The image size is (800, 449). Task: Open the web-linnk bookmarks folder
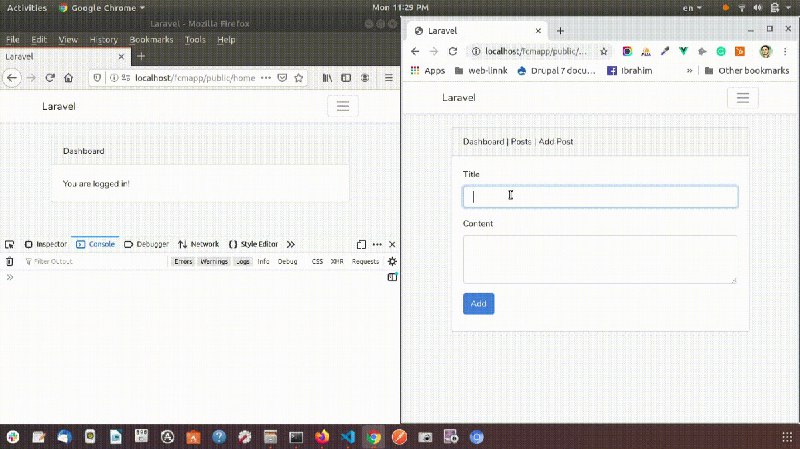[x=481, y=71]
